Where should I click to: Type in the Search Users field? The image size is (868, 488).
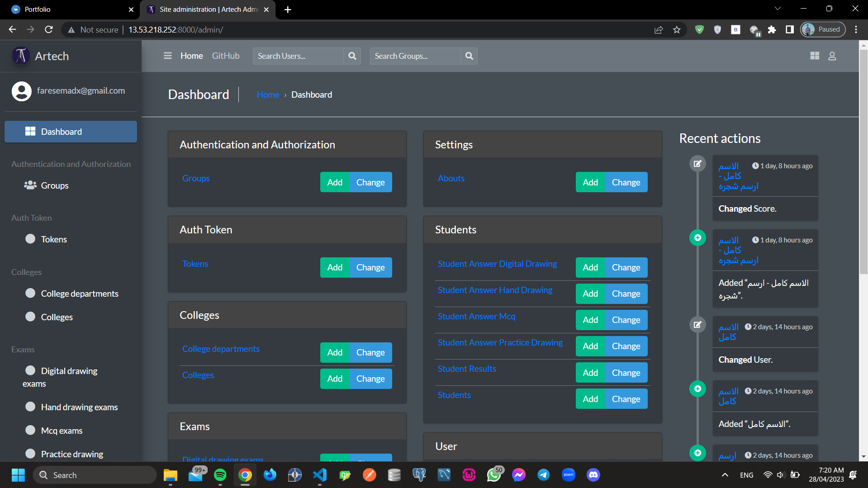tap(298, 56)
